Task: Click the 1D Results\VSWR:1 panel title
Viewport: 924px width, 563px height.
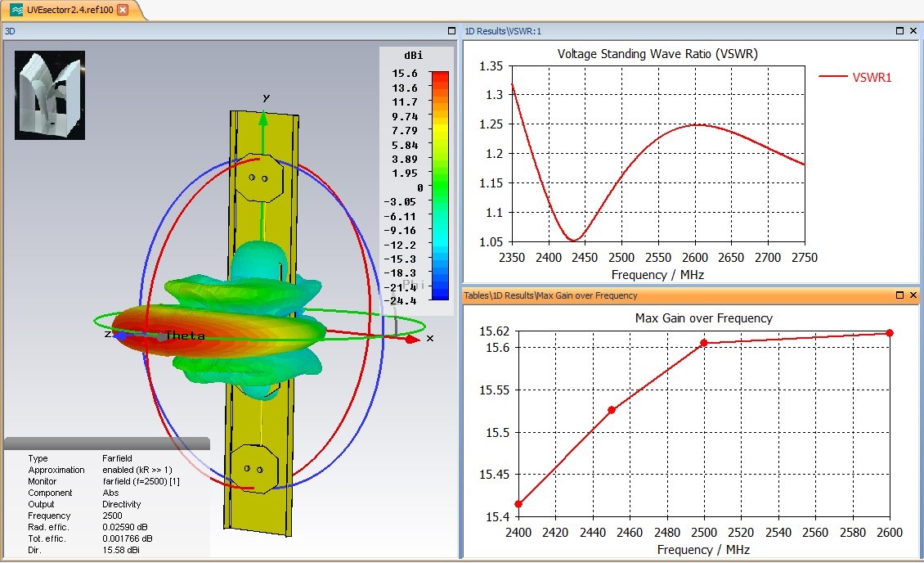Action: click(503, 31)
